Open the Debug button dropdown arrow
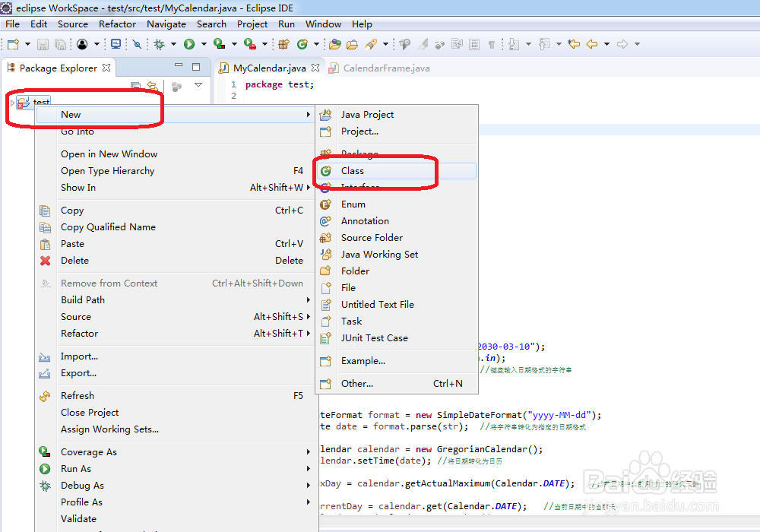Viewport: 760px width, 532px height. click(173, 44)
